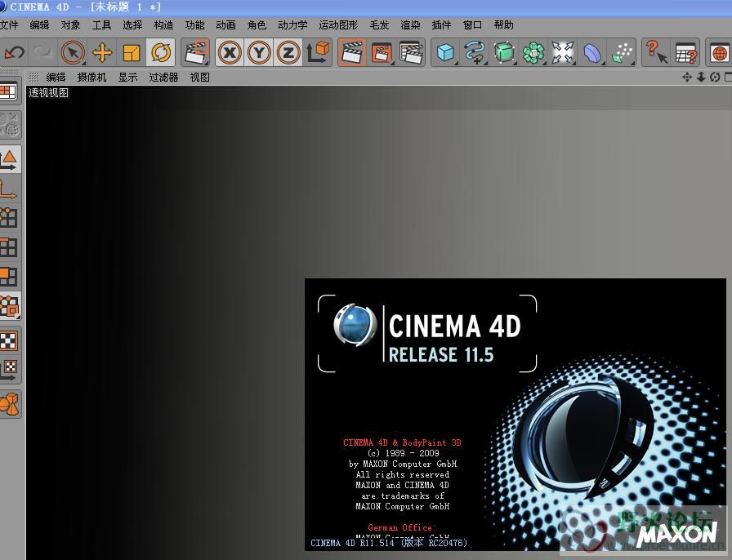
Task: Open the 窗口 menu
Action: (472, 24)
